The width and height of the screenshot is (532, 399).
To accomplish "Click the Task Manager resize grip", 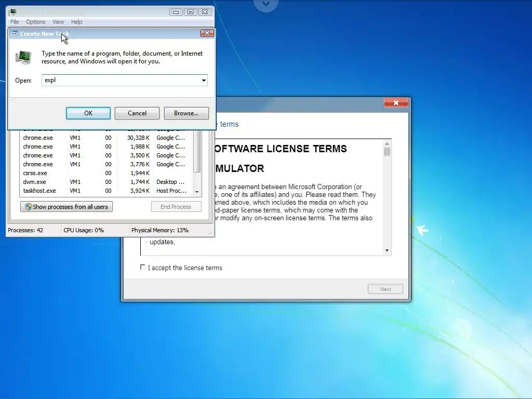I will [x=210, y=232].
